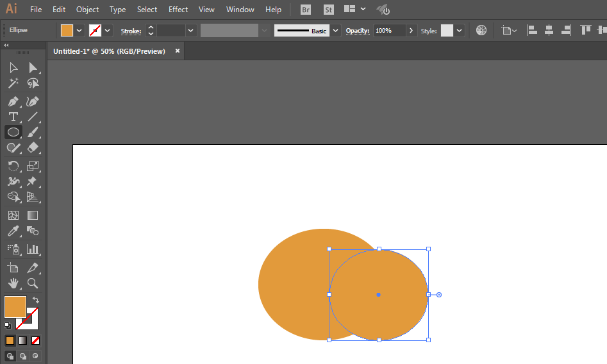Viewport: 607px width, 364px height.
Task: Set paint mode to None
Action: [x=36, y=340]
